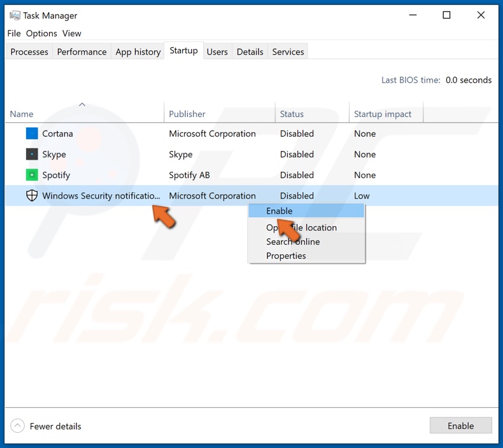This screenshot has width=503, height=448.
Task: Maximize the Task Manager window
Action: click(446, 15)
